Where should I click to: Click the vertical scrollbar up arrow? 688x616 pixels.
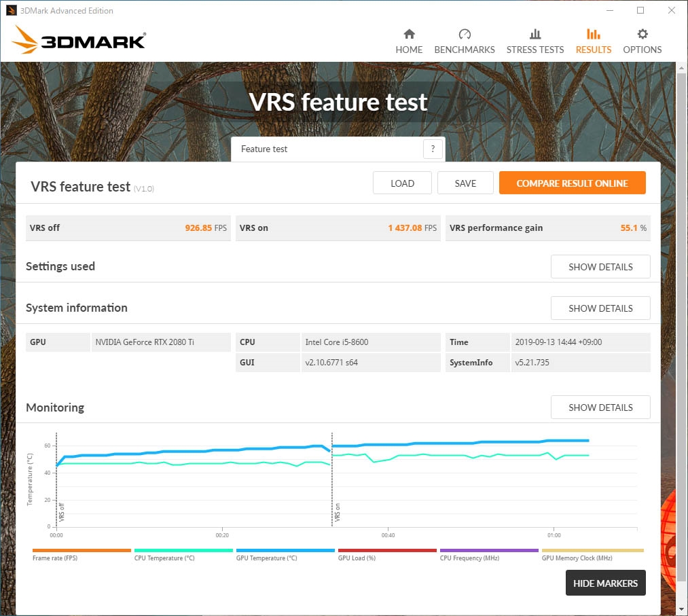[681, 68]
